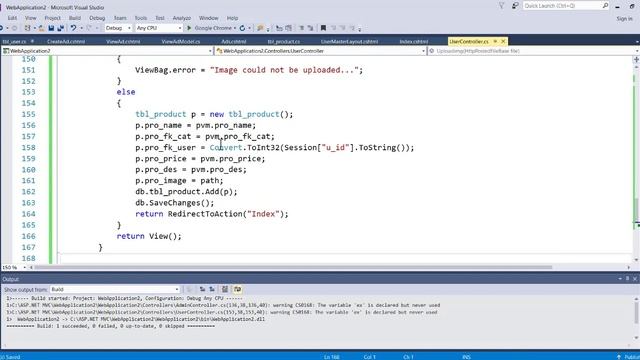Open the Analyze menu
The image size is (640, 360).
click(182, 18)
